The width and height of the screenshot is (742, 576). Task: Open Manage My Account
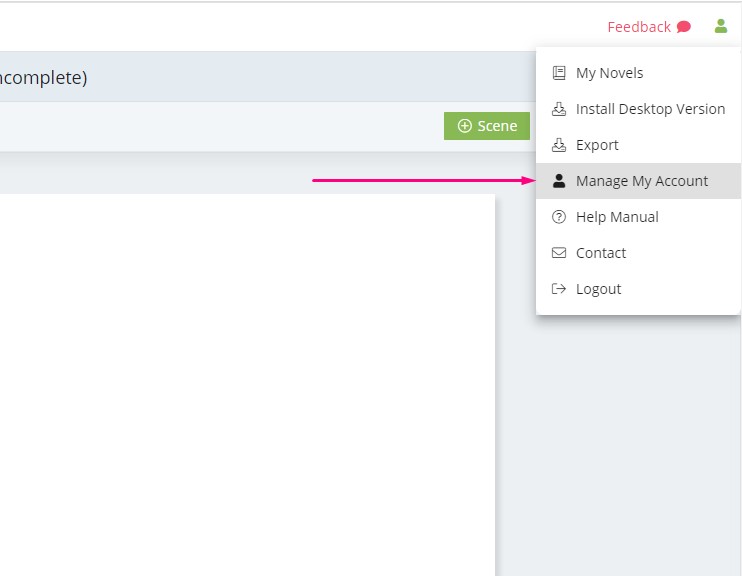click(x=638, y=181)
